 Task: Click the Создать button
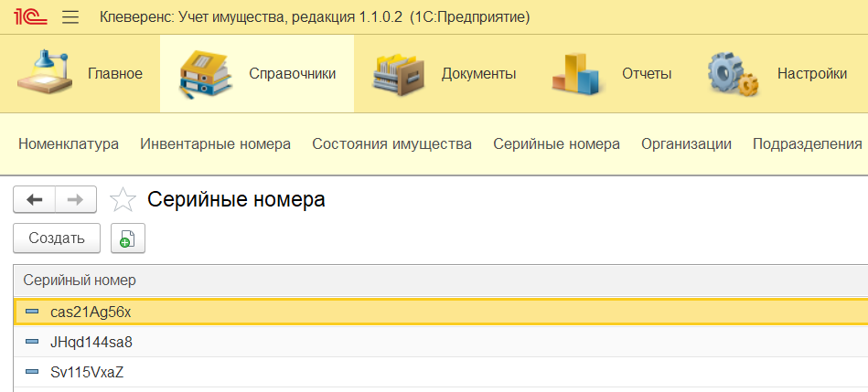(57, 238)
